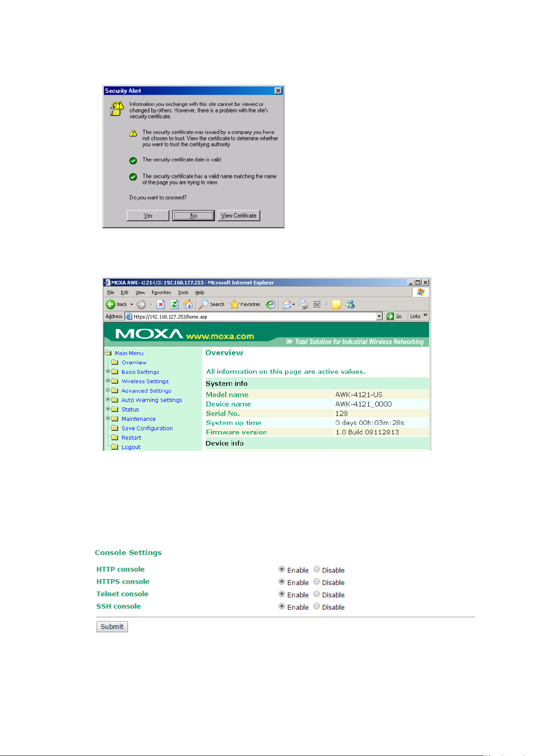Screen dimensions: 535x756
Task: Open Favorites star icon in toolbar
Action: point(234,305)
